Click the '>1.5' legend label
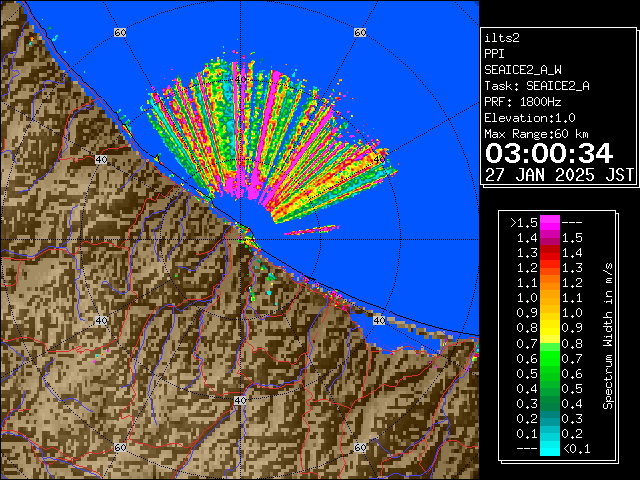Viewport: 640px width, 480px height. 524,223
